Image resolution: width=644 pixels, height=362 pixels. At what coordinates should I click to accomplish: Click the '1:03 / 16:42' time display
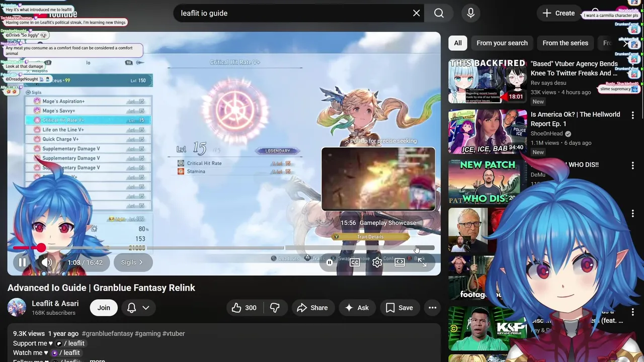85,262
